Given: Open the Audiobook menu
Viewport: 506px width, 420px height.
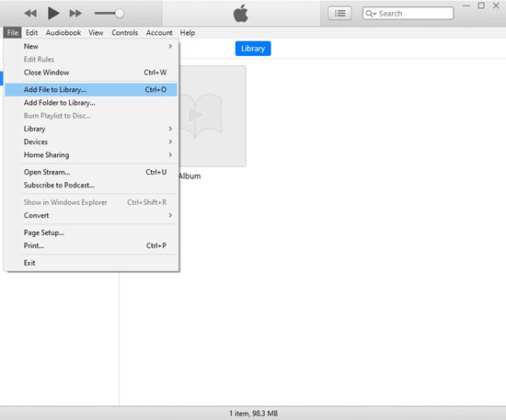Looking at the screenshot, I should 63,32.
